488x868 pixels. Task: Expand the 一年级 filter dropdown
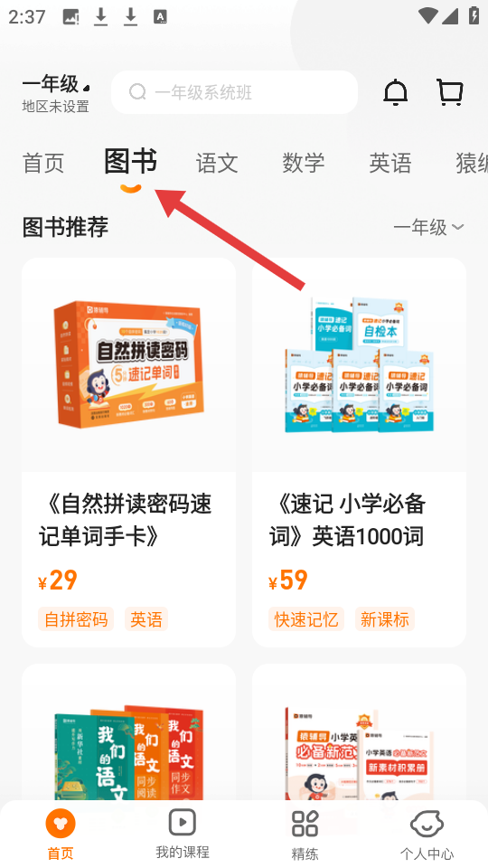pos(428,227)
